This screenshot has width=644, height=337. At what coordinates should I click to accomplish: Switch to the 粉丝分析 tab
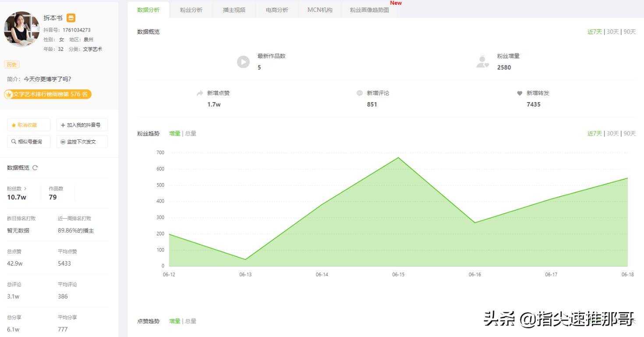pos(191,9)
